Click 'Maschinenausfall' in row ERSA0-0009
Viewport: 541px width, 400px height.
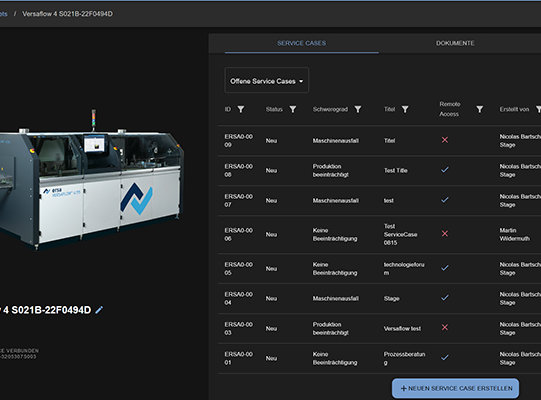(335, 140)
